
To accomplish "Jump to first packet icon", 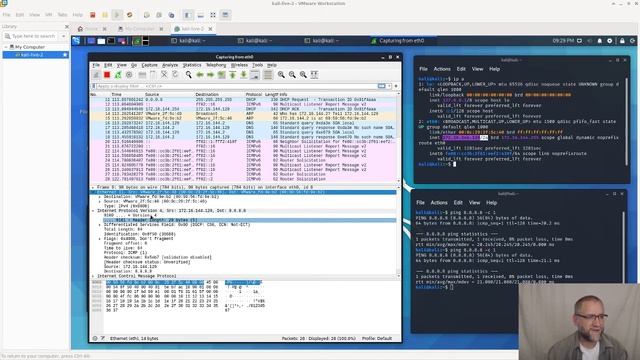I will point(232,75).
